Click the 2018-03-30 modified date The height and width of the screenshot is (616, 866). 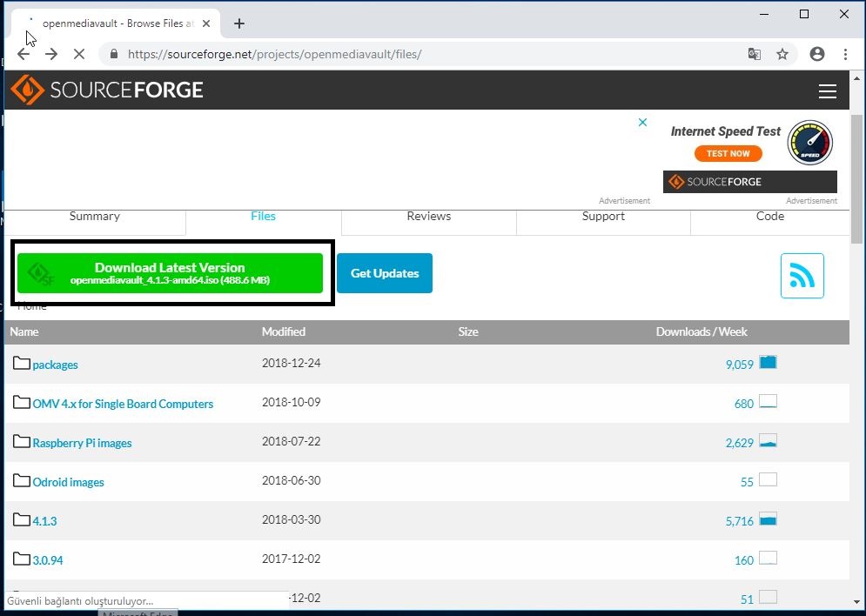pos(291,520)
